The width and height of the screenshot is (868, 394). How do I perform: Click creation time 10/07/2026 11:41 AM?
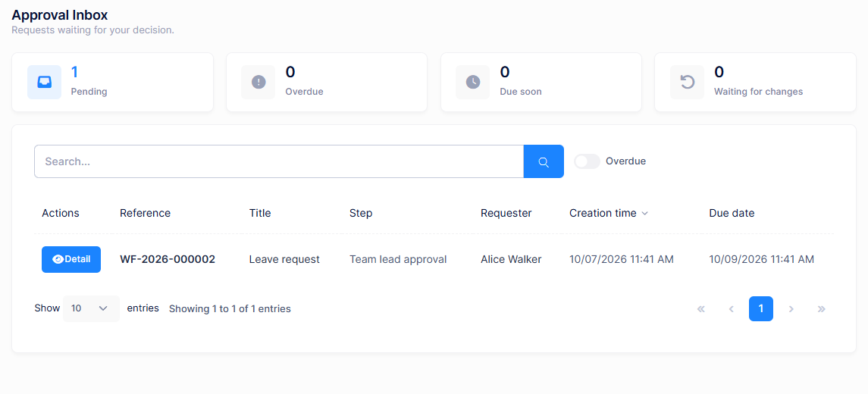click(x=622, y=259)
